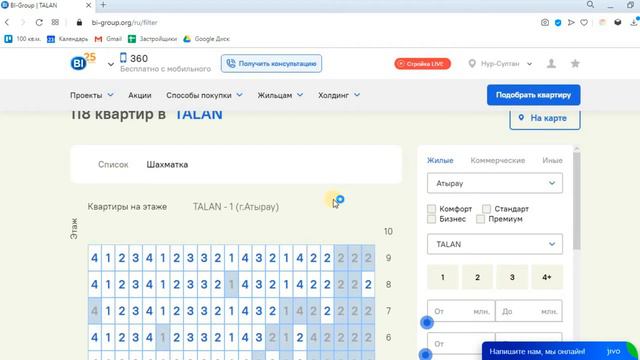The height and width of the screenshot is (360, 640).
Task: Open the Google Диск bookmark
Action: click(x=206, y=39)
